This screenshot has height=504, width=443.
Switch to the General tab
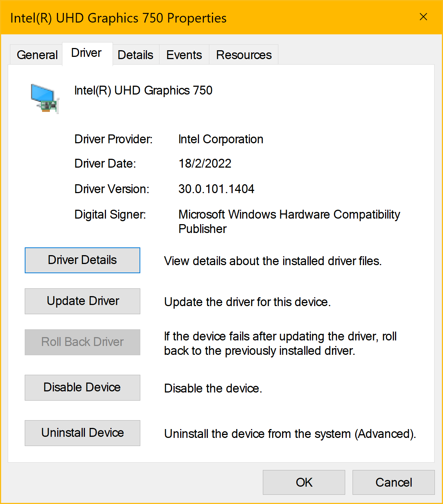37,55
